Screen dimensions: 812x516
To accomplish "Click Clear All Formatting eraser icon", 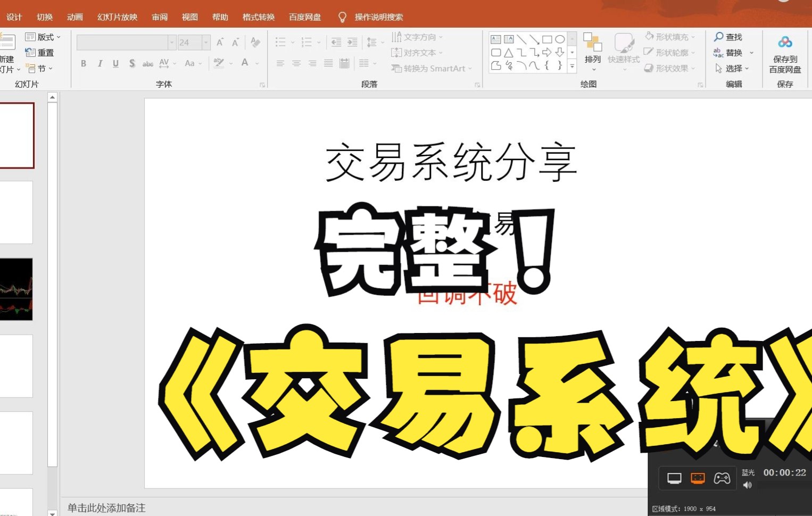I will click(x=255, y=42).
